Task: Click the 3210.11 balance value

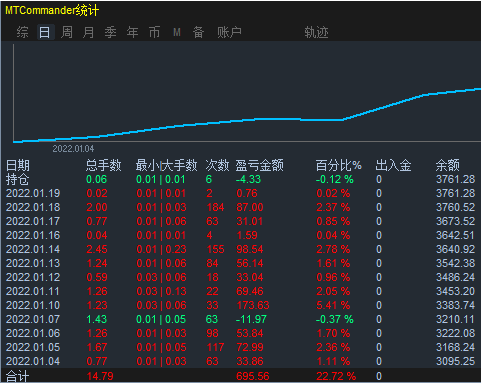Action: (x=455, y=319)
